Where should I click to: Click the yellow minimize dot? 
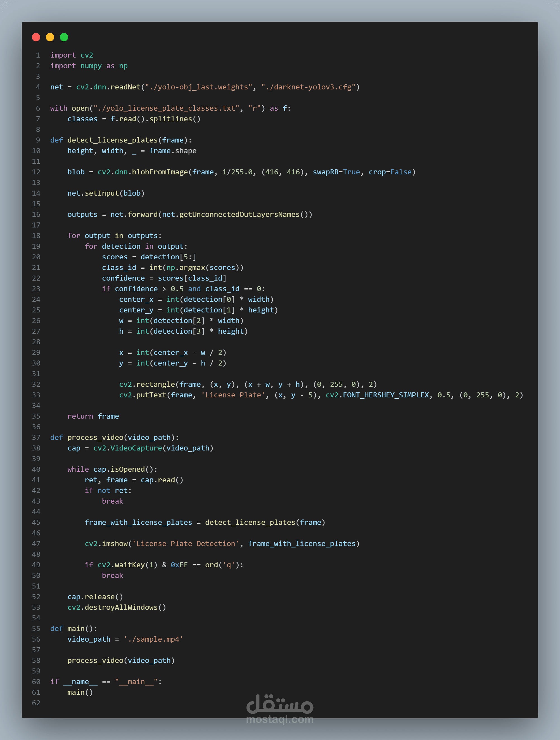point(50,37)
